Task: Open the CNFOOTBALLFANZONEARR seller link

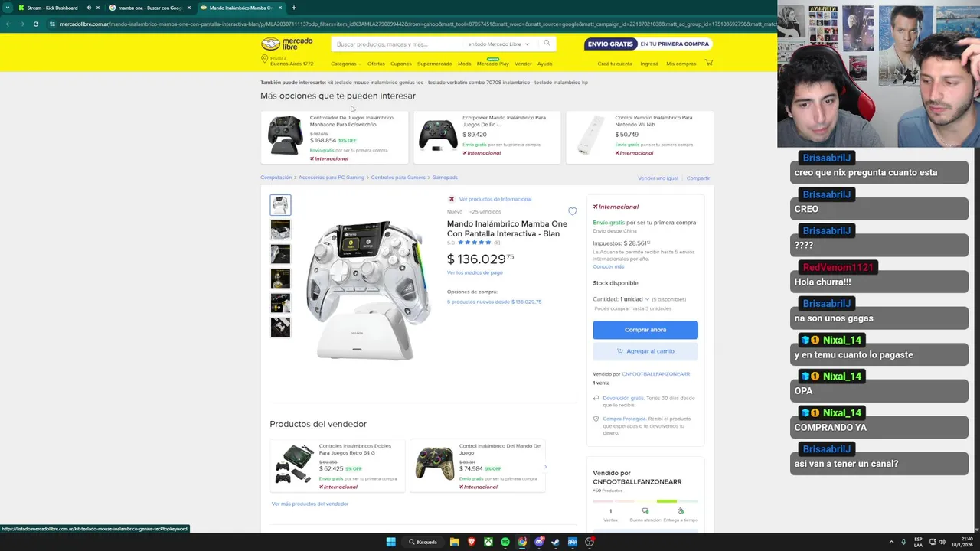Action: coord(656,374)
